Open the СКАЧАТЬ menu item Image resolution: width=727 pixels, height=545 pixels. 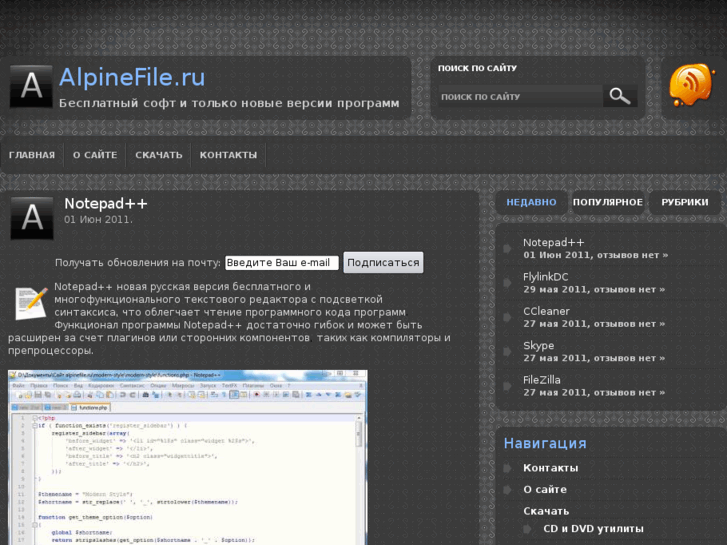(159, 155)
